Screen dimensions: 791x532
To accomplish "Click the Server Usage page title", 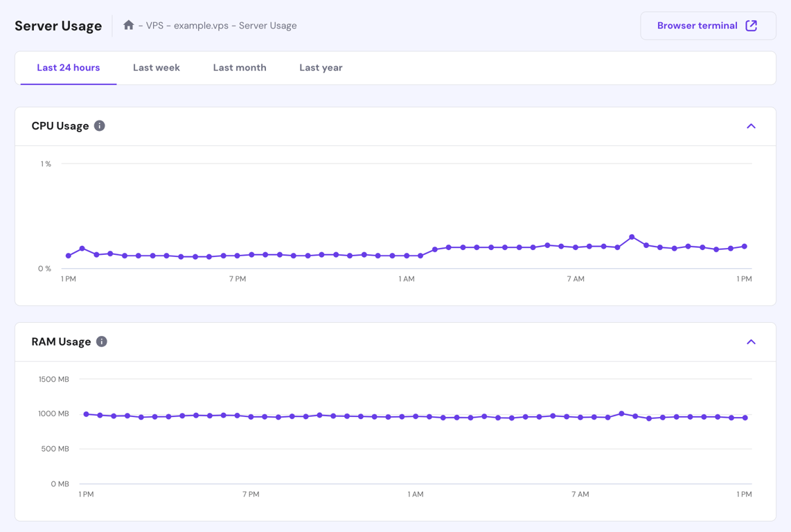I will click(58, 26).
